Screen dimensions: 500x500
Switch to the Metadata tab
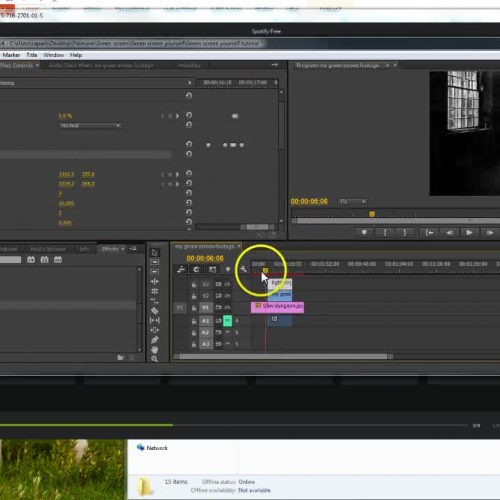(189, 65)
